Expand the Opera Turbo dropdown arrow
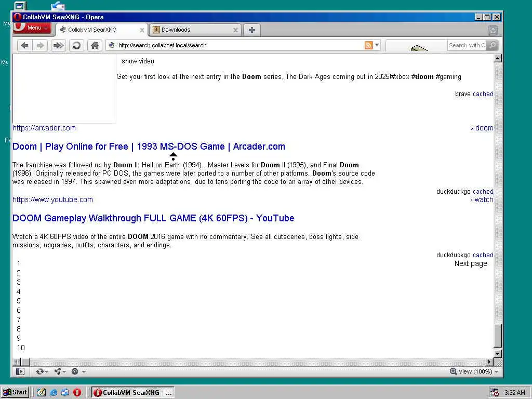This screenshot has width=532, height=399. (x=84, y=372)
